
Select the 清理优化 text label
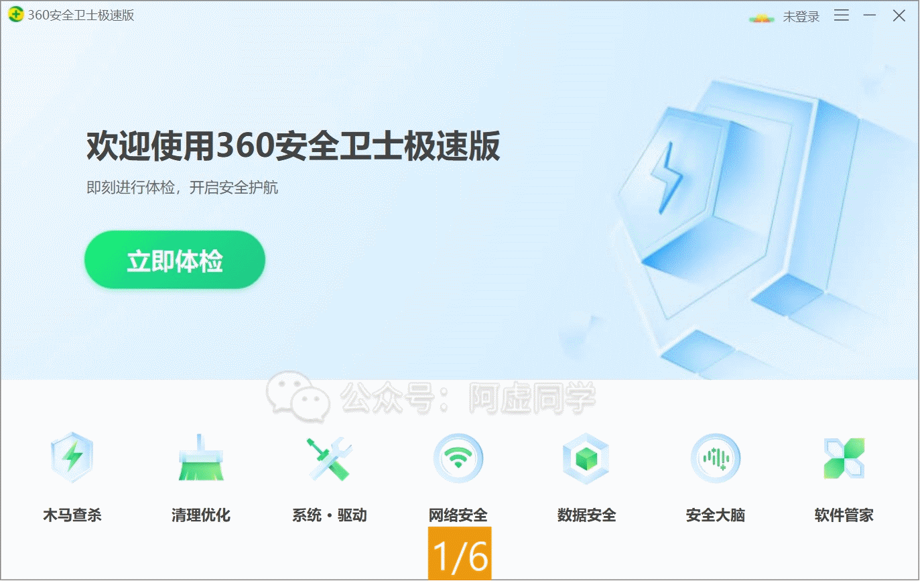pos(201,515)
